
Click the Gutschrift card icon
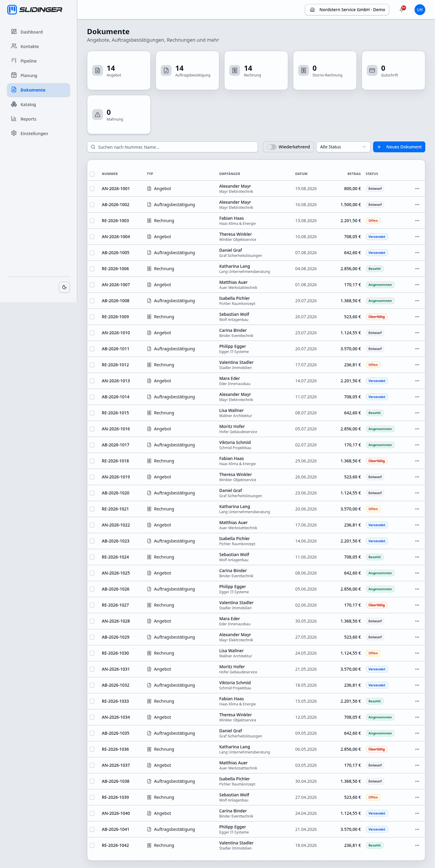pos(372,70)
